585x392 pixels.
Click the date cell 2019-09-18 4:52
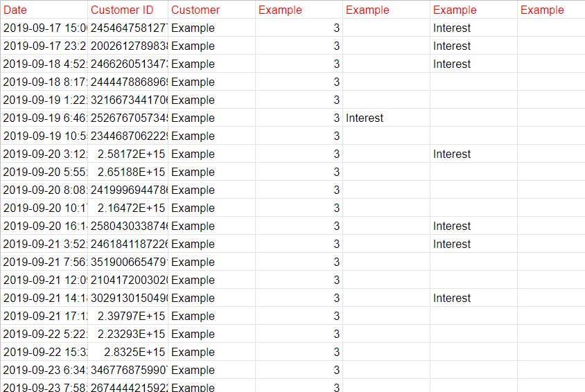(x=44, y=64)
